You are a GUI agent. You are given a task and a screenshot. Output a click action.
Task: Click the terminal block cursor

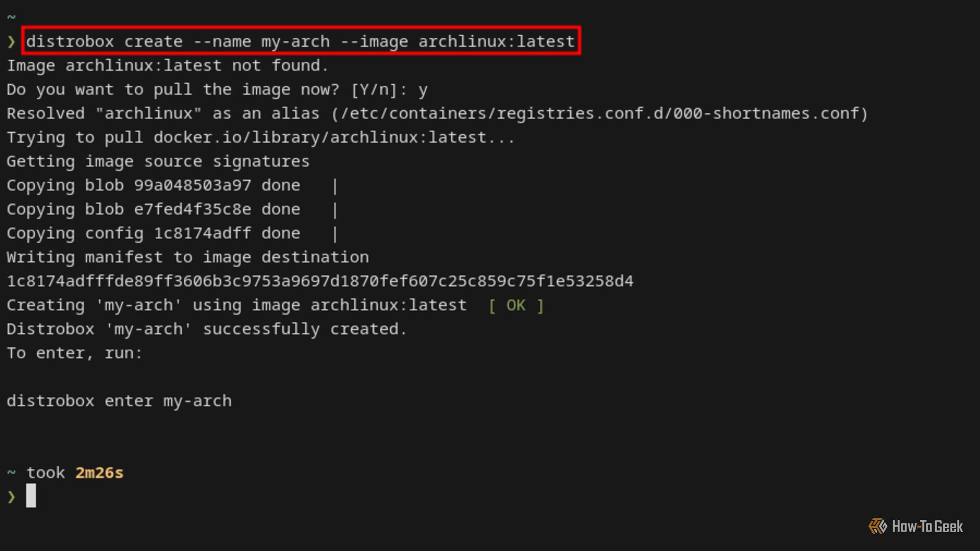tap(31, 495)
